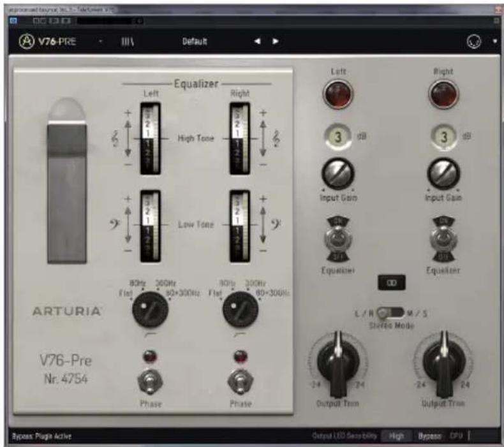Click the Right Output Trim knob

[x=443, y=363]
